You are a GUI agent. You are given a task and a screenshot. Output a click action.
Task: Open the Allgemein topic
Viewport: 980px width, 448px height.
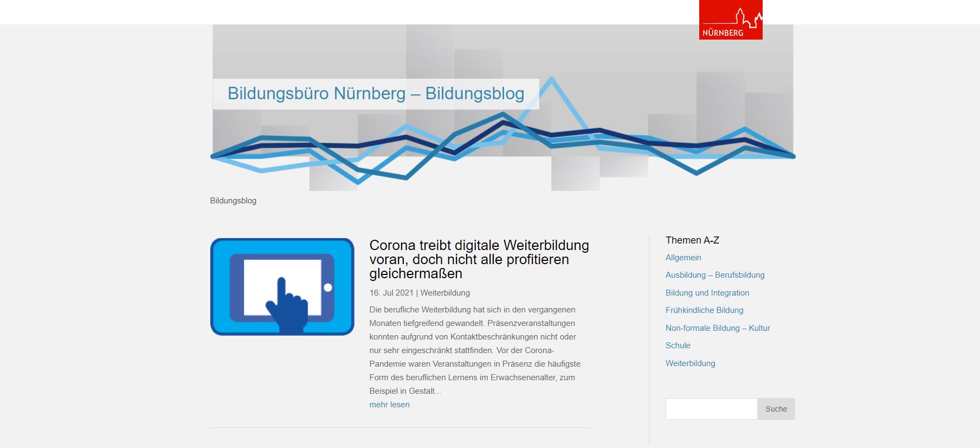(683, 258)
